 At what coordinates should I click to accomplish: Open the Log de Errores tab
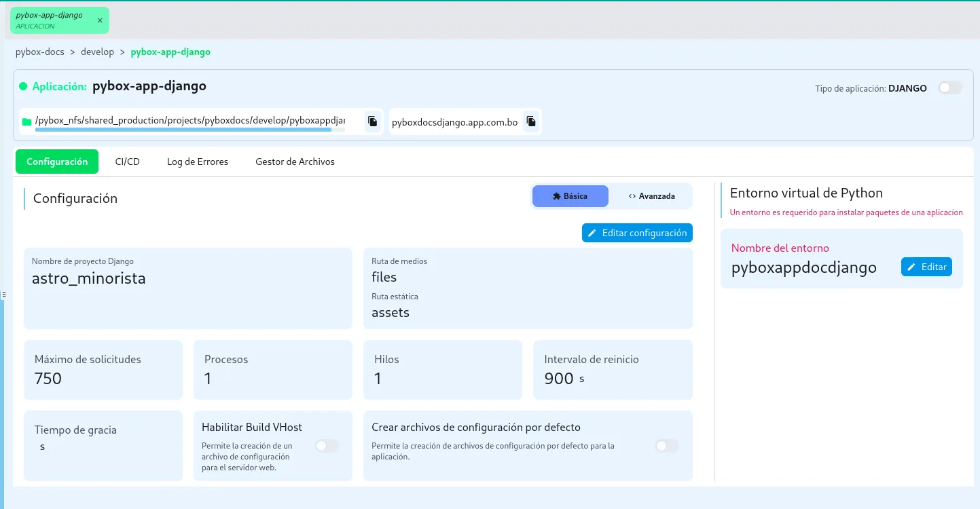coord(198,162)
